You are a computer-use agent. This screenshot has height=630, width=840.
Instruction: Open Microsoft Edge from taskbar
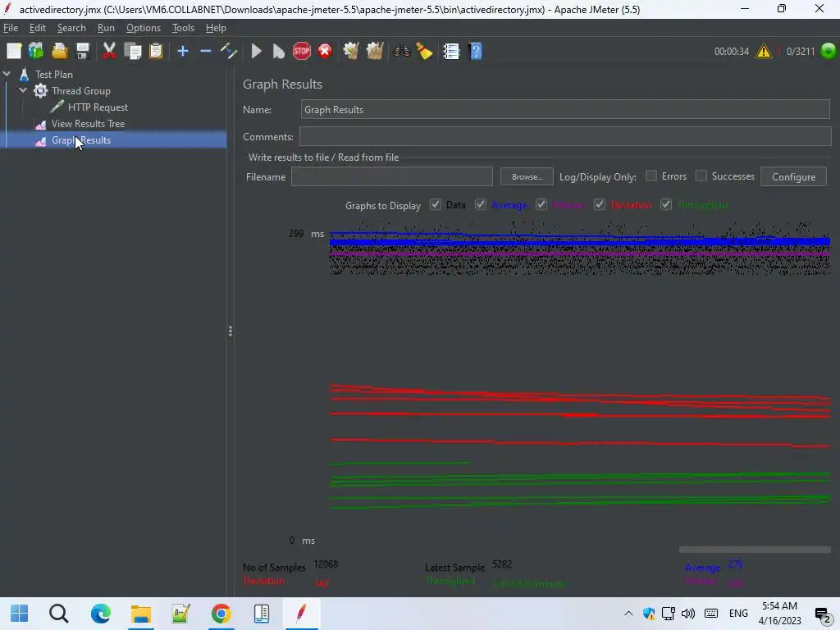click(100, 614)
